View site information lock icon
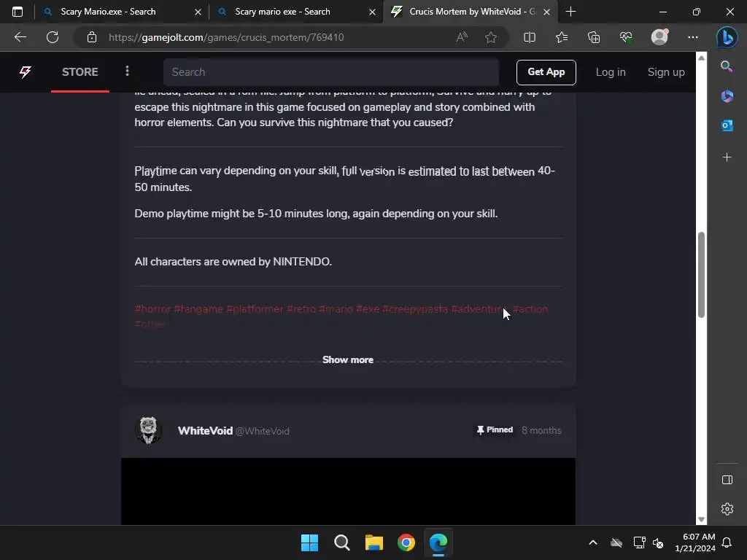Viewport: 747px width, 560px height. pos(92,37)
